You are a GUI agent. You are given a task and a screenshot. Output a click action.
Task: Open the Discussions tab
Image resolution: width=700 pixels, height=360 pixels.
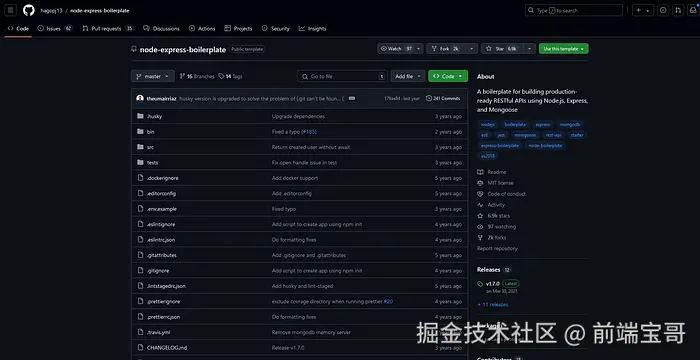(x=161, y=29)
